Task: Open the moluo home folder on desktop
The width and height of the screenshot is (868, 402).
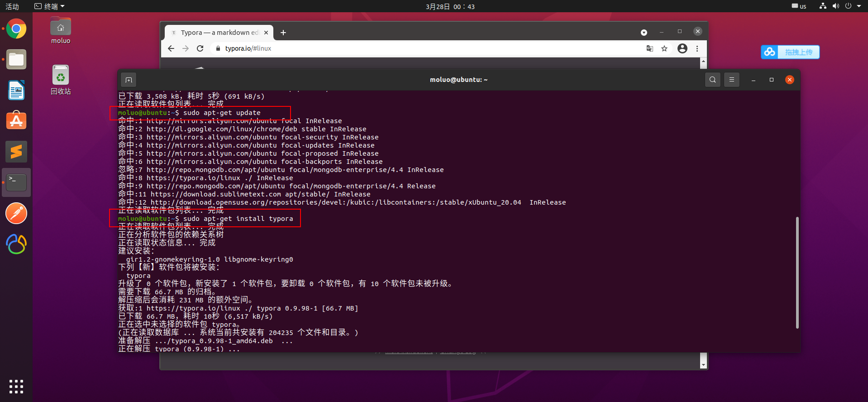Action: tap(61, 30)
